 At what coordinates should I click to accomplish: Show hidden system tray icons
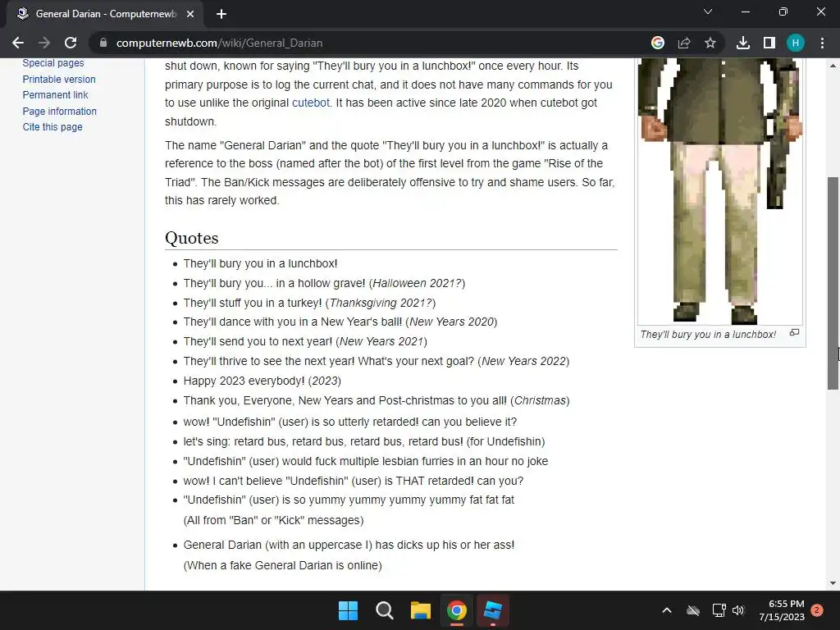pos(667,610)
